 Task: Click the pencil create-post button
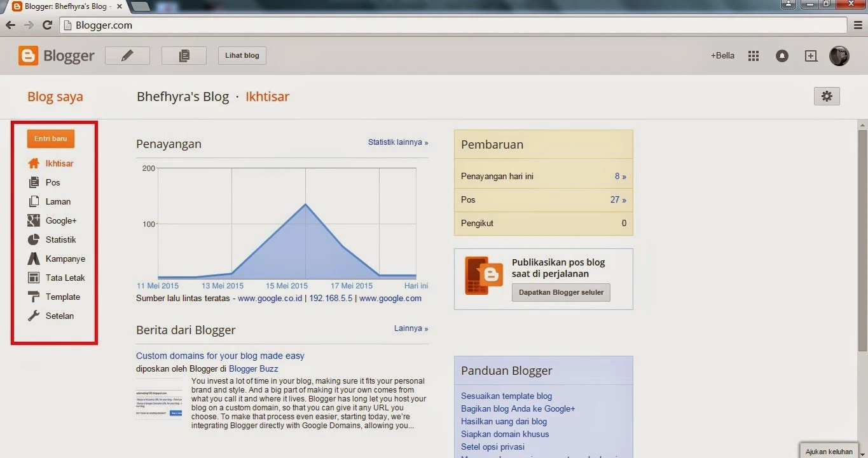coord(127,55)
